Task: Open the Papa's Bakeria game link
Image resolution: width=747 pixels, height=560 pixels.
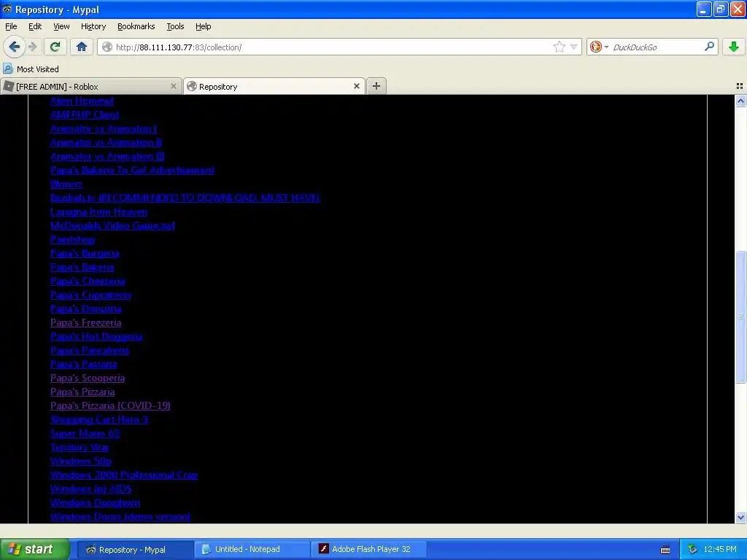Action: (82, 267)
